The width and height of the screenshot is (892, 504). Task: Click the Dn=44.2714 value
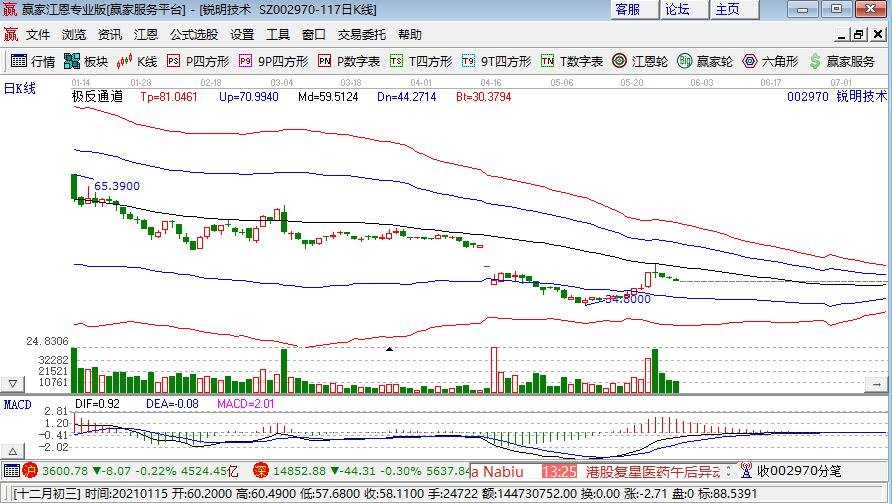[x=407, y=97]
